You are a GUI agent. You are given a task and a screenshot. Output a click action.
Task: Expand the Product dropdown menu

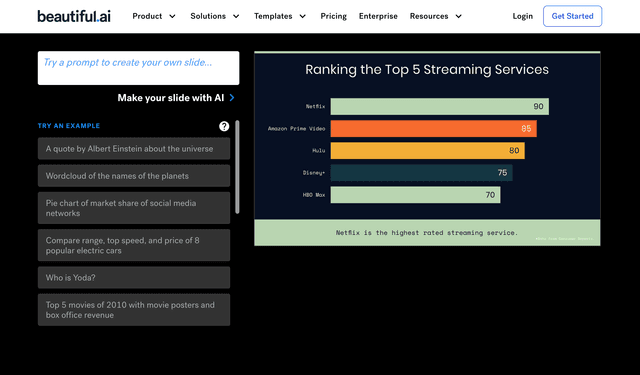click(154, 16)
